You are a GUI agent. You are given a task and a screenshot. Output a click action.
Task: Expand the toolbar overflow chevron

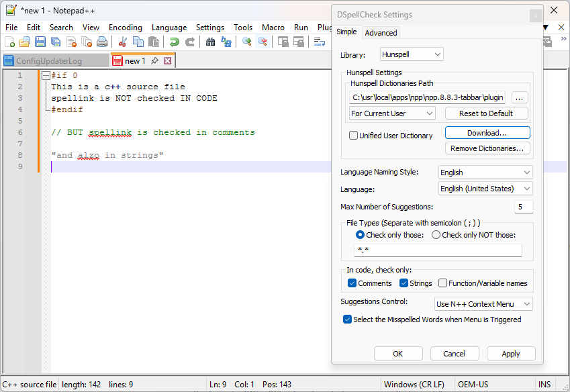coord(563,38)
